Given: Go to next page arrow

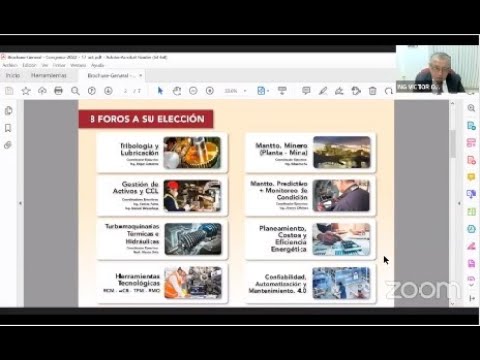Looking at the screenshot, I should click(108, 91).
